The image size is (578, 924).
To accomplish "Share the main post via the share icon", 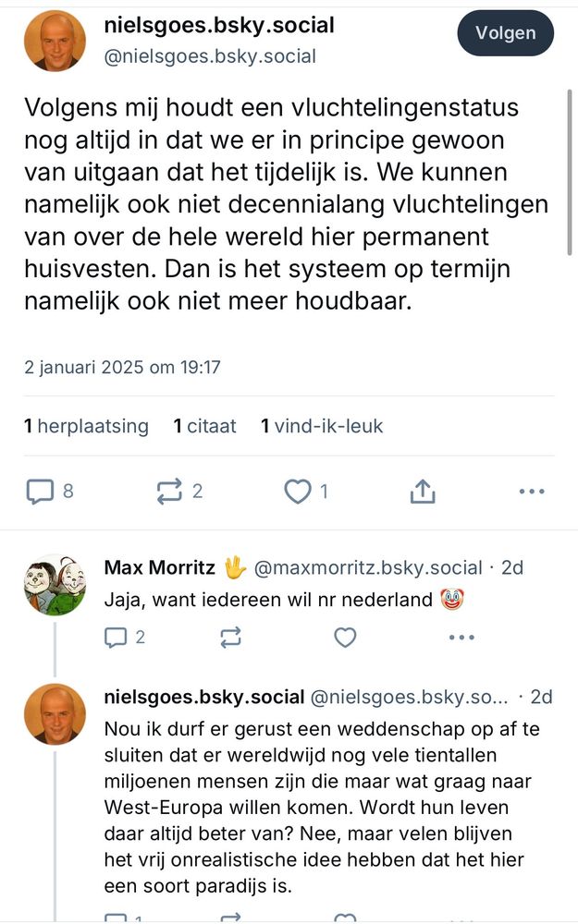I will click(422, 492).
